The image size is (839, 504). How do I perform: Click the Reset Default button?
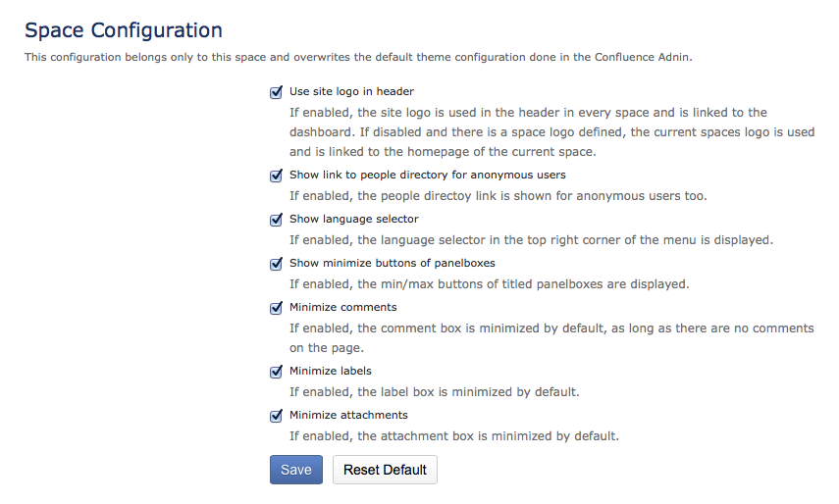[x=385, y=470]
